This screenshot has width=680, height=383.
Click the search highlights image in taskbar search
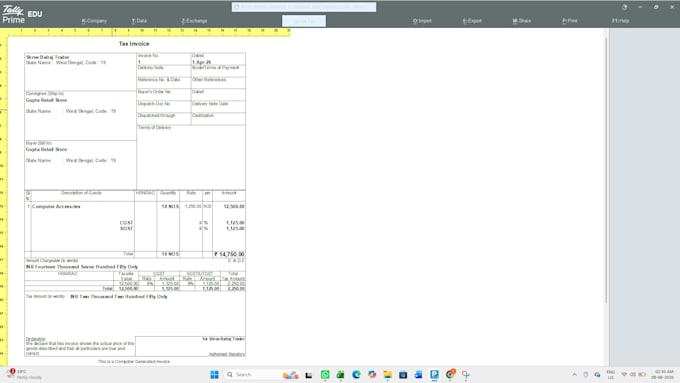[290, 375]
